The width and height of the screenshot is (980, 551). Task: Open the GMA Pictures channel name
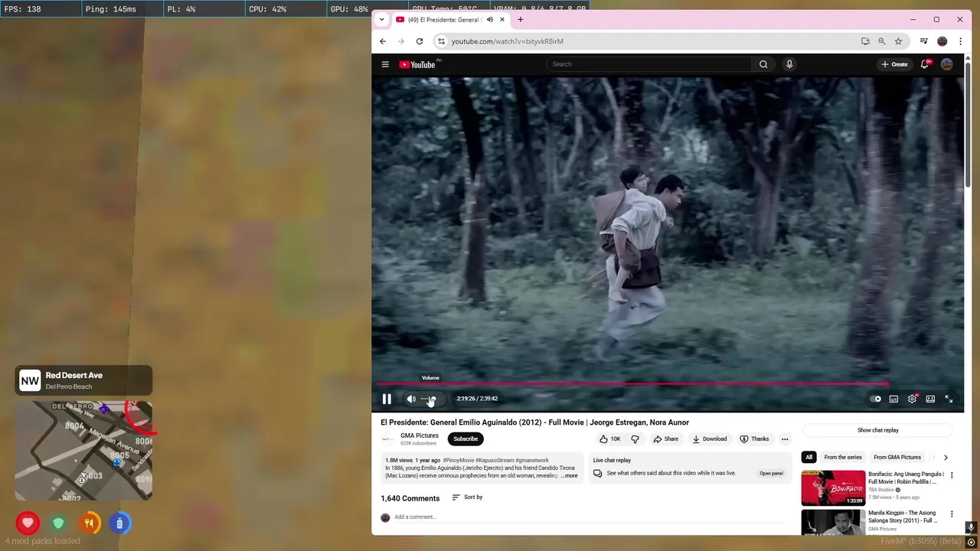pyautogui.click(x=420, y=435)
